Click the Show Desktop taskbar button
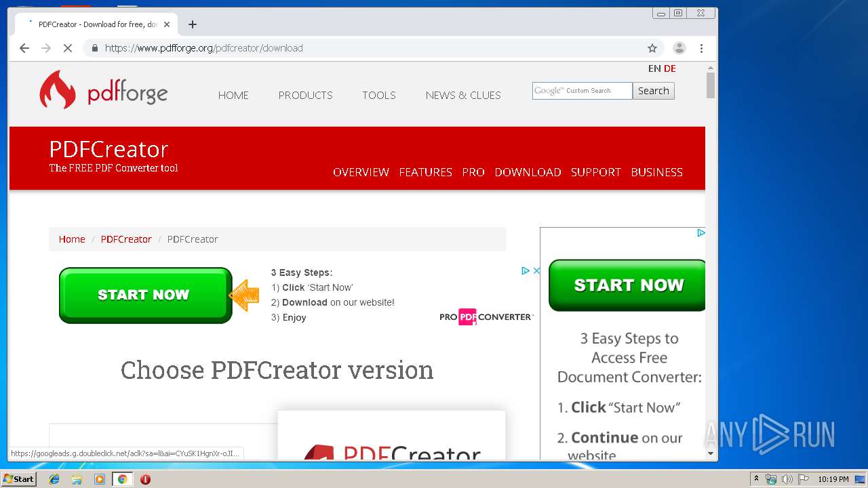Image resolution: width=868 pixels, height=488 pixels. pos(860,479)
